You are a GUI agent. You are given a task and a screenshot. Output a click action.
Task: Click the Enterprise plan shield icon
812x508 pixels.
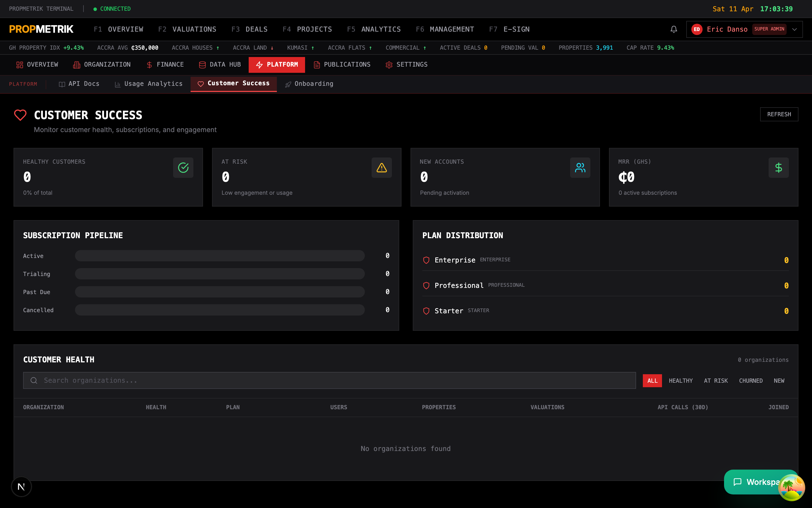[426, 260]
